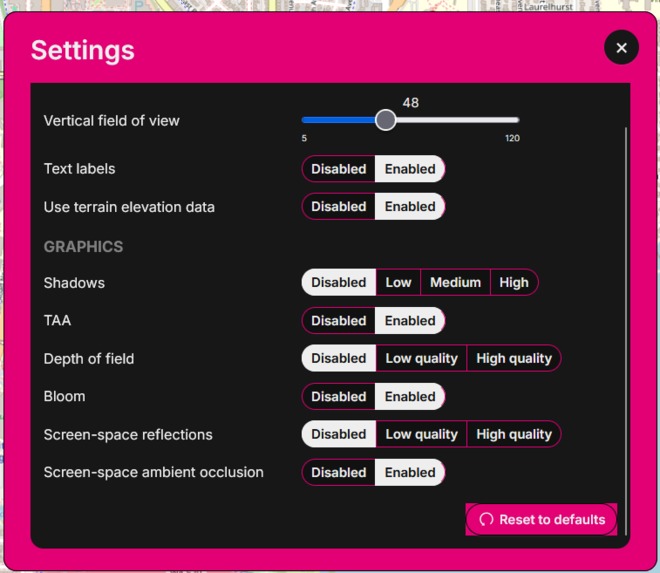Set Screen-space reflections to Low quality
660x573 pixels.
[421, 434]
